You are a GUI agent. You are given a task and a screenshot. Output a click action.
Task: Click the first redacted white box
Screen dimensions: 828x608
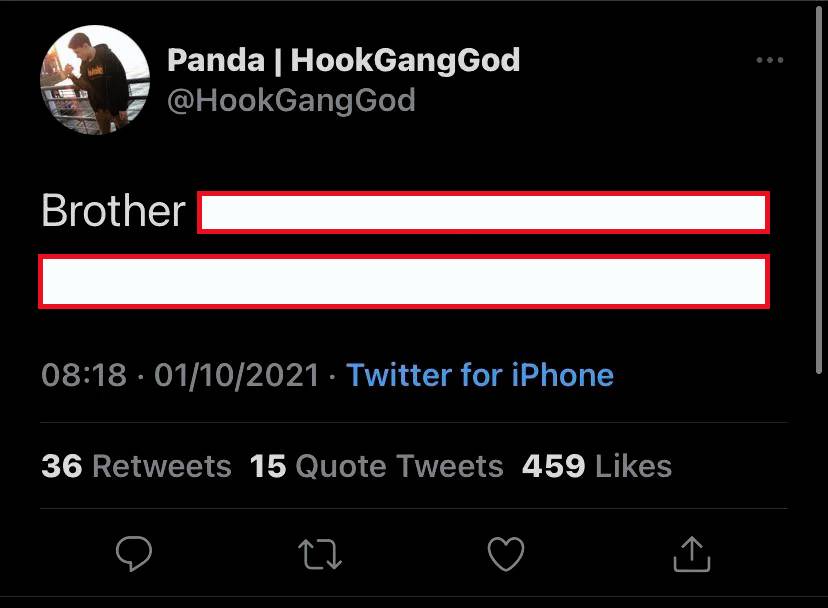click(484, 213)
